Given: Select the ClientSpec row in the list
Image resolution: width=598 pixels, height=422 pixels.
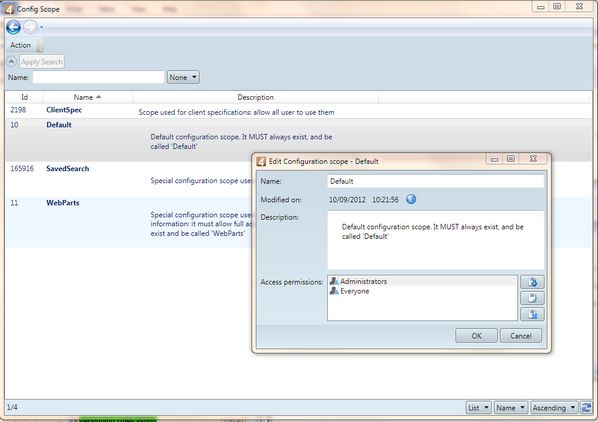Looking at the screenshot, I should [299, 111].
